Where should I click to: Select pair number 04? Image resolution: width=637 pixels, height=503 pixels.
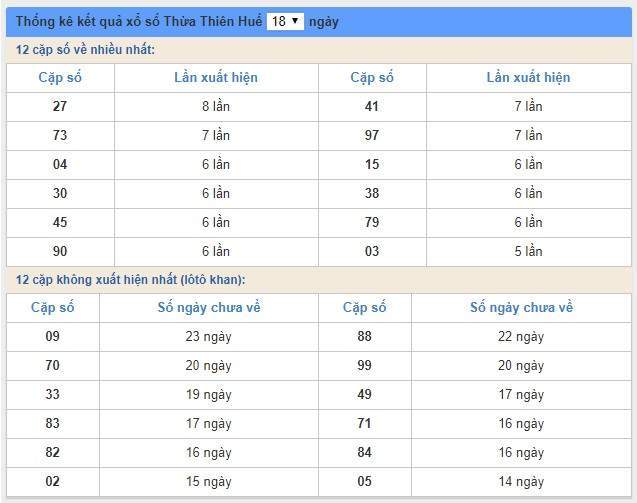click(x=60, y=165)
